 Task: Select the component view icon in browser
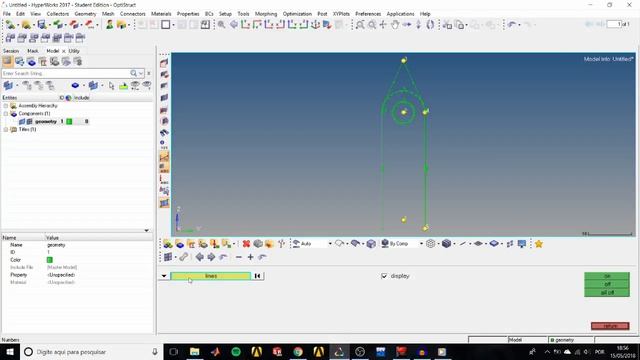31,62
